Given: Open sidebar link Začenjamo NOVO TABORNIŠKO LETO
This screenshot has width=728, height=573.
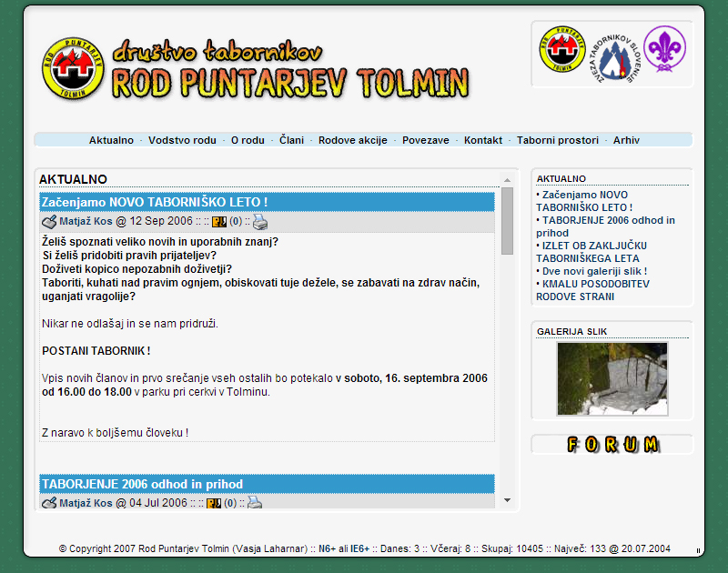Looking at the screenshot, I should click(584, 201).
